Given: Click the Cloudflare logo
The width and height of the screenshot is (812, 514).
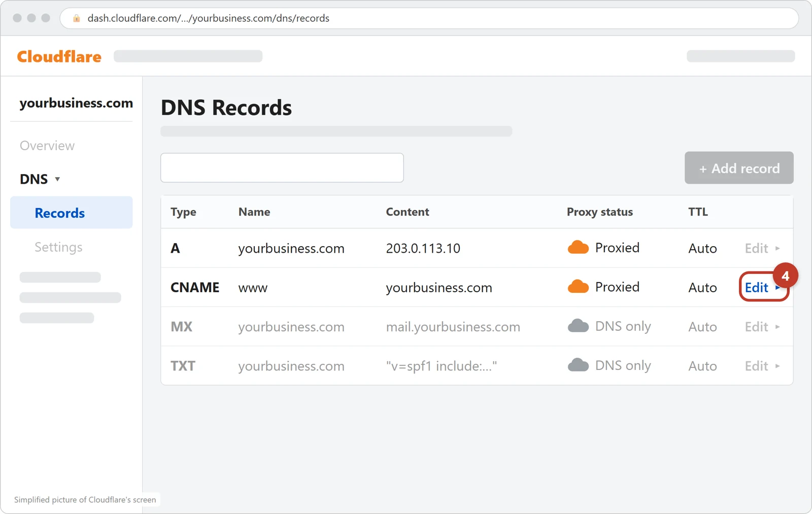Looking at the screenshot, I should click(59, 56).
